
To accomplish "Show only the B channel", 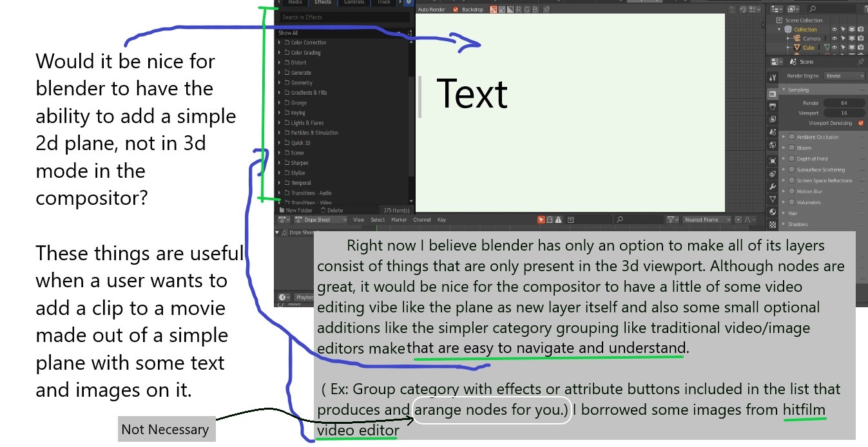I will [x=535, y=10].
